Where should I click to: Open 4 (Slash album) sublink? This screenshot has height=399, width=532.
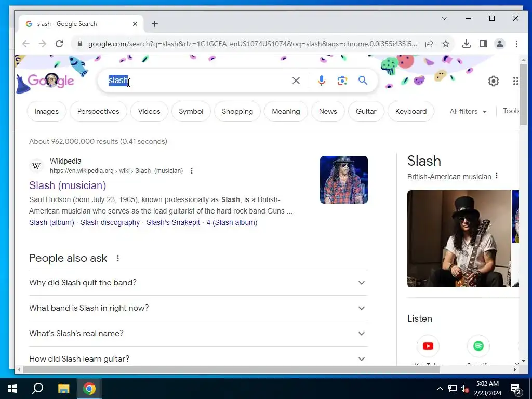point(232,222)
